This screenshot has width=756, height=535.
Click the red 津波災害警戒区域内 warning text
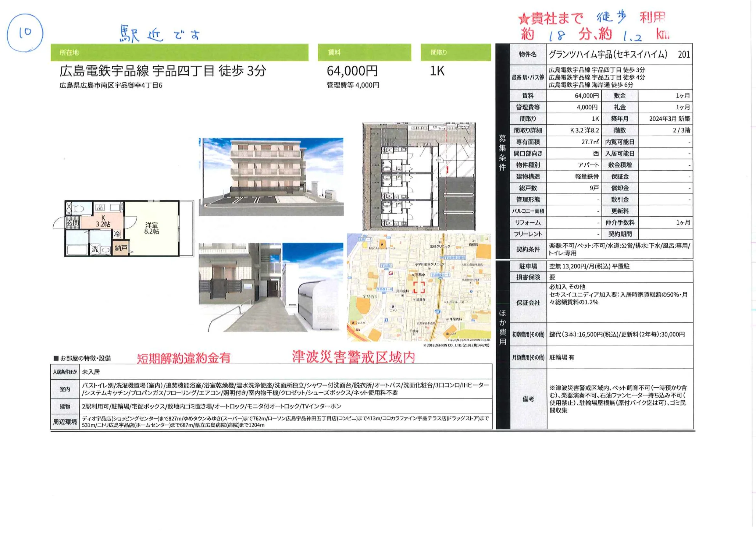[353, 357]
